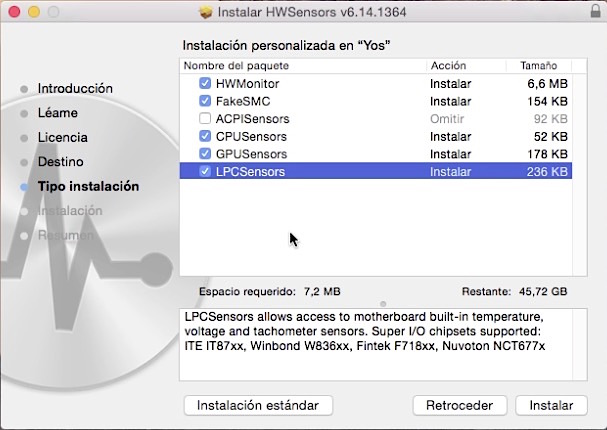
Task: Select the HWMonitor row name
Action: click(247, 84)
